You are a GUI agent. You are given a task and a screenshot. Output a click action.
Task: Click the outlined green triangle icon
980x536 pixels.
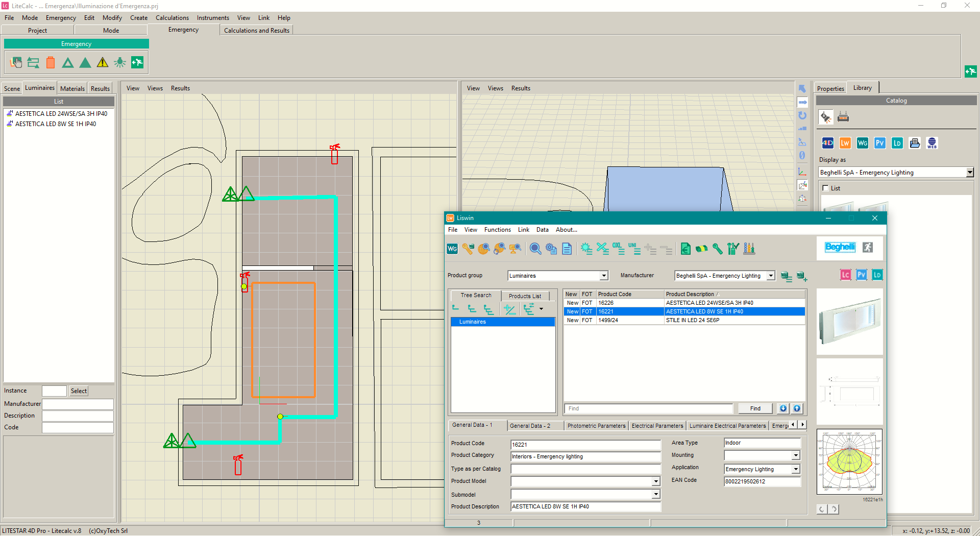coord(68,62)
